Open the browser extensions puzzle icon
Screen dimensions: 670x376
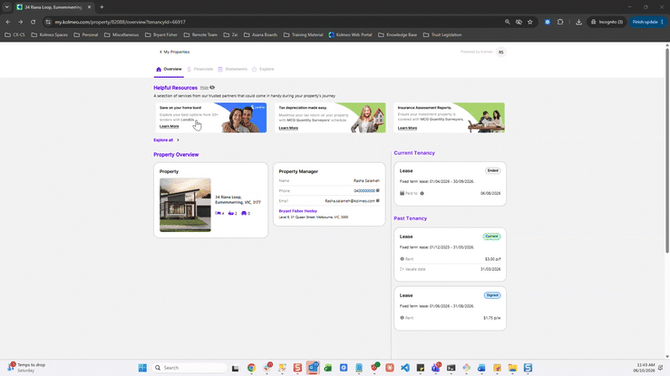pyautogui.click(x=560, y=22)
